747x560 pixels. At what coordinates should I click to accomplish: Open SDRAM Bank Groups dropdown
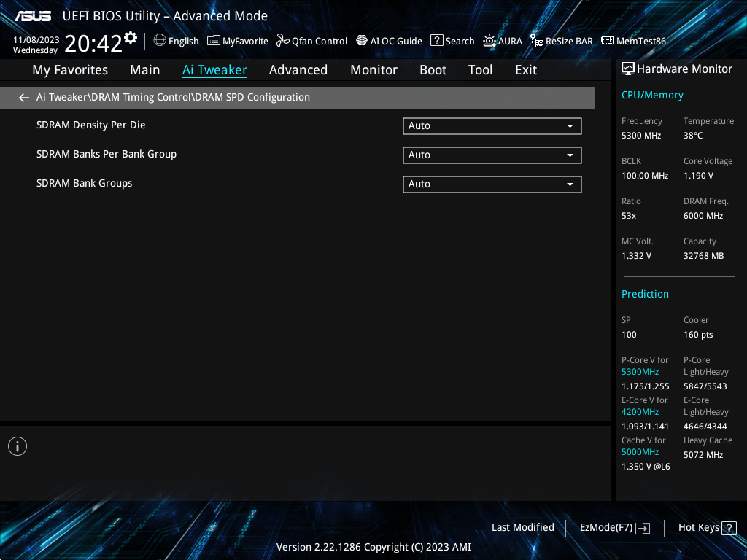point(492,184)
